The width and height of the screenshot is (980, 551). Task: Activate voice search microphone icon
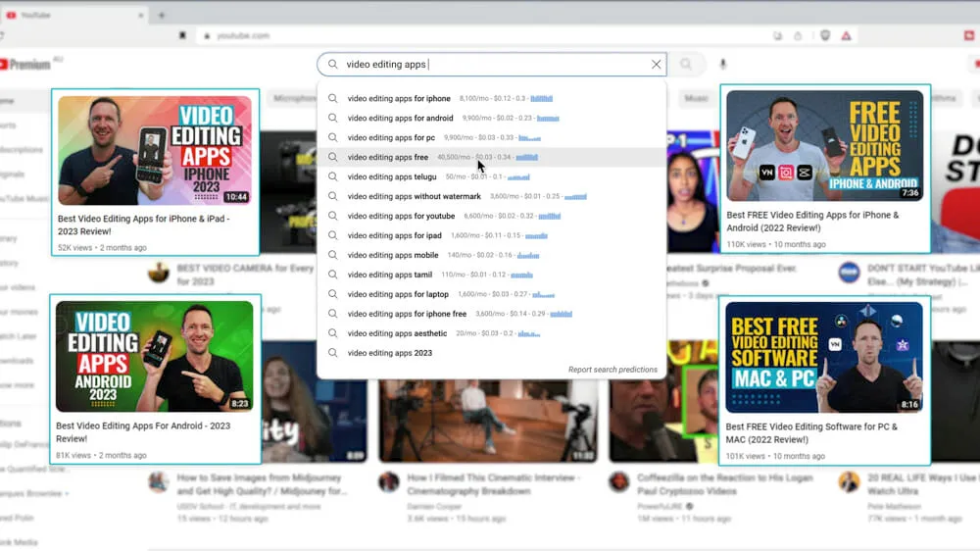coord(723,65)
